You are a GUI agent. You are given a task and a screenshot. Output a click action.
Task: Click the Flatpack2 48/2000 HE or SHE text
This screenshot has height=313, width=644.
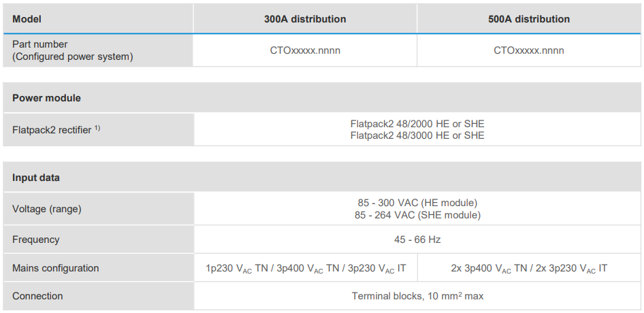(417, 124)
